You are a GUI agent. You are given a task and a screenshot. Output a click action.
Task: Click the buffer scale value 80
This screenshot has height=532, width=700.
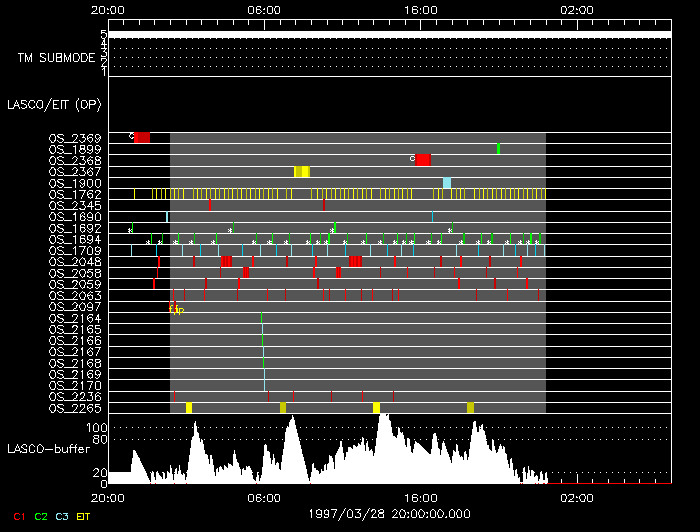tap(100, 440)
